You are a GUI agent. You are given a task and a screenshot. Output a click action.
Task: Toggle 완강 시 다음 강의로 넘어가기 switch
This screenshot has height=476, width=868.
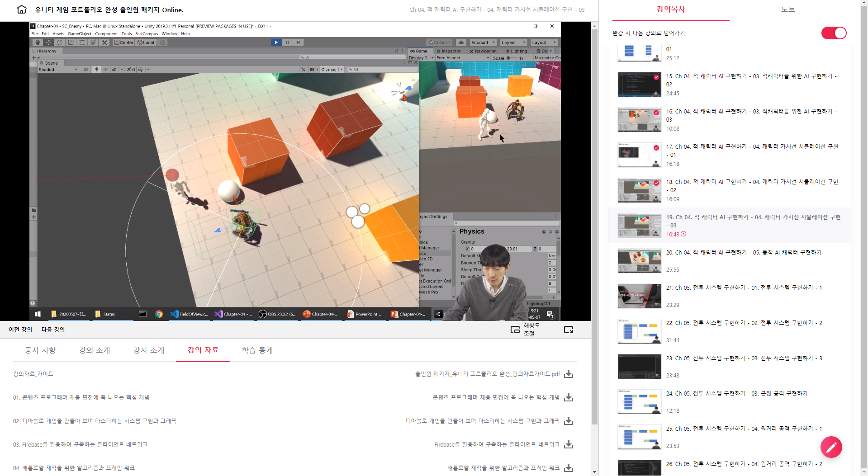point(834,33)
